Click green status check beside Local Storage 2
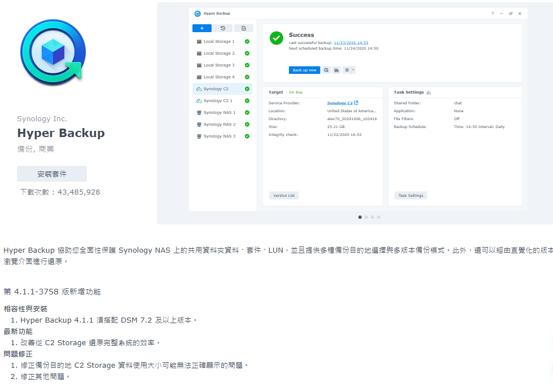Viewport: 553px width, 392px height. point(247,54)
